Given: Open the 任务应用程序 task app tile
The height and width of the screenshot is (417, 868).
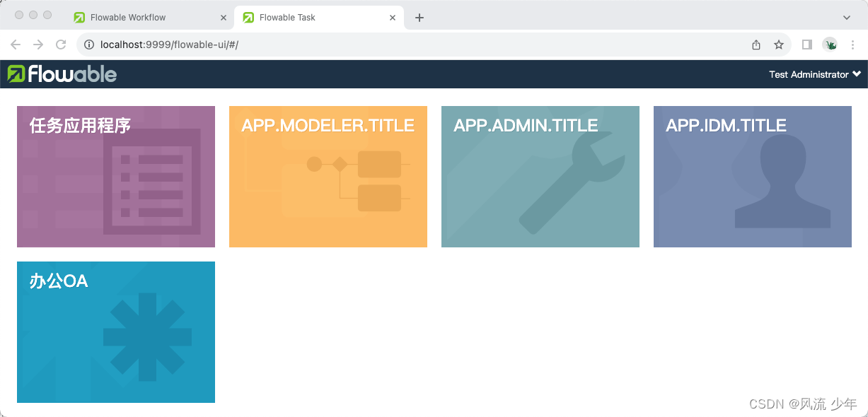Looking at the screenshot, I should 115,176.
